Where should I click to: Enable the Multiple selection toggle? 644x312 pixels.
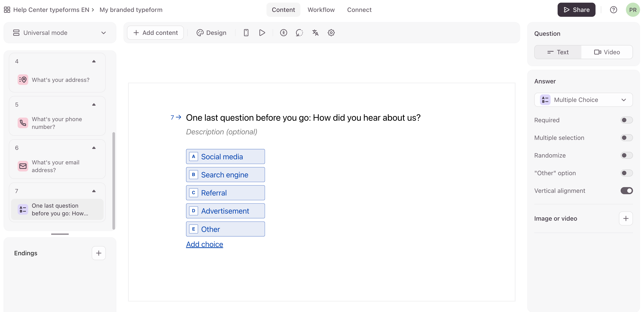click(626, 138)
